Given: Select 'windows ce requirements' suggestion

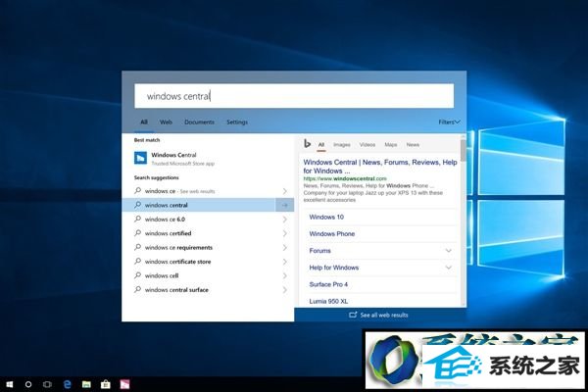Looking at the screenshot, I should (208, 248).
